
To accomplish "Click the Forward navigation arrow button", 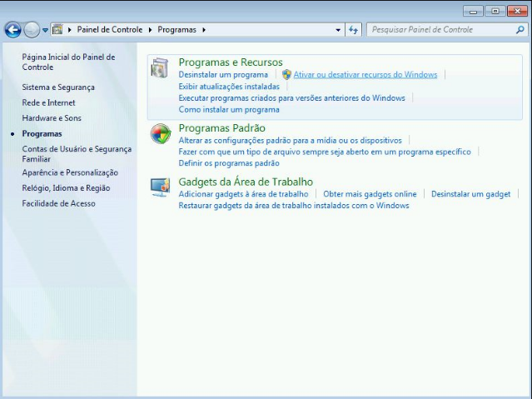I will (x=32, y=30).
